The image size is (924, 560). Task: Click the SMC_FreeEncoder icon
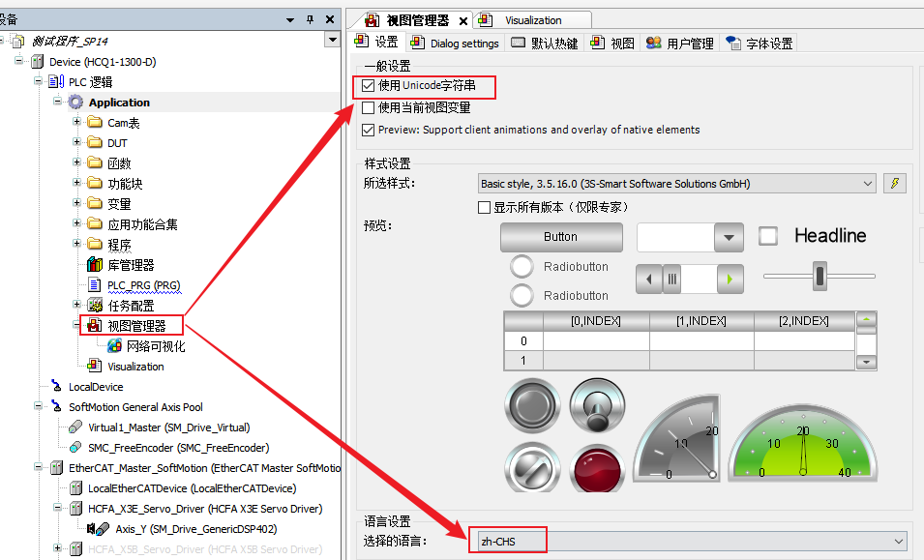click(75, 448)
